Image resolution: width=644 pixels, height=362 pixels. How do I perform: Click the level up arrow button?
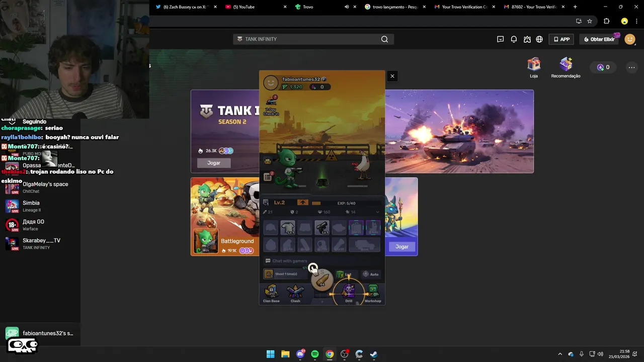[302, 203]
